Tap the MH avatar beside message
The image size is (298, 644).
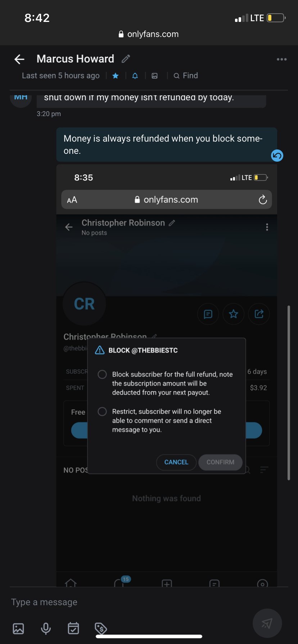tap(21, 98)
